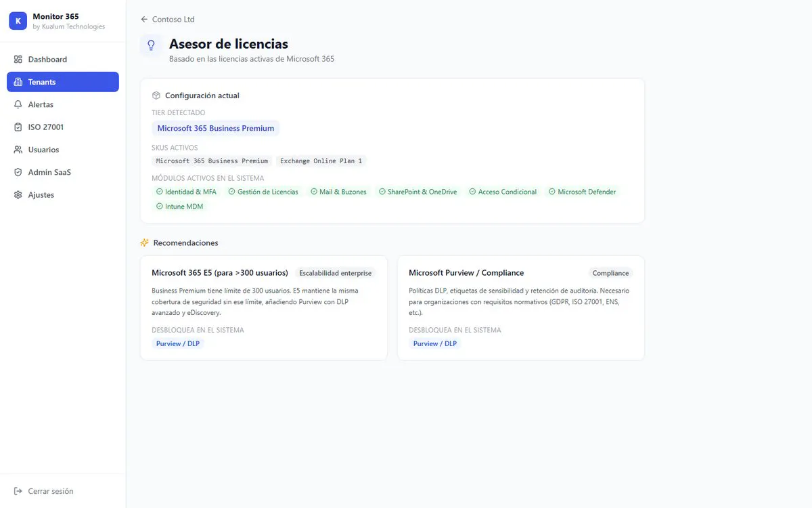
Task: Click the Tenants building icon
Action: click(18, 82)
